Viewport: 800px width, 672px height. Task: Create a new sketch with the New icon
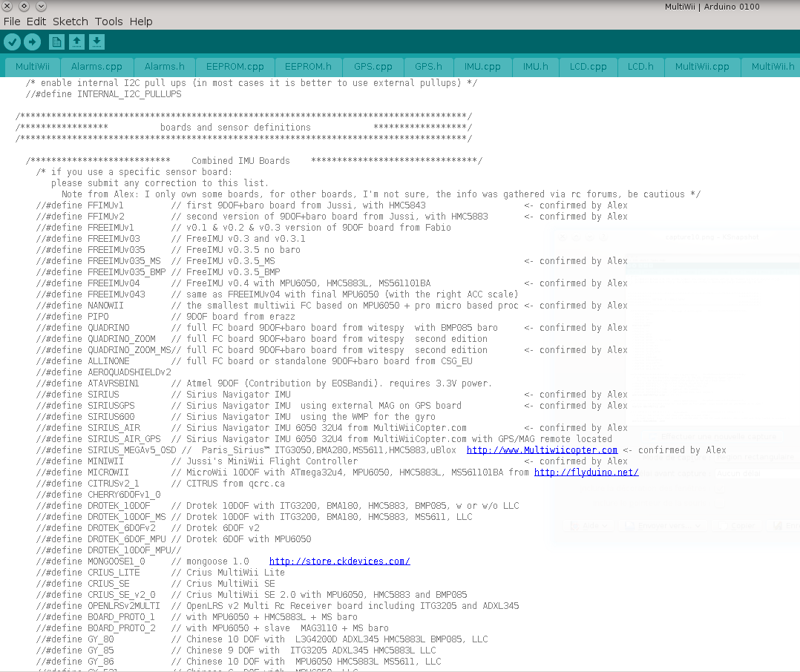(56, 42)
